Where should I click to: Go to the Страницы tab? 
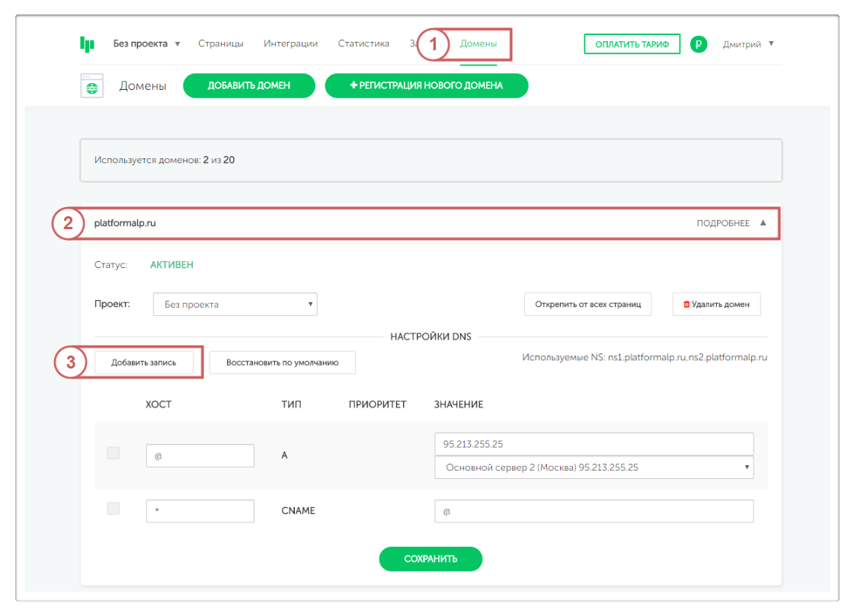(x=221, y=44)
